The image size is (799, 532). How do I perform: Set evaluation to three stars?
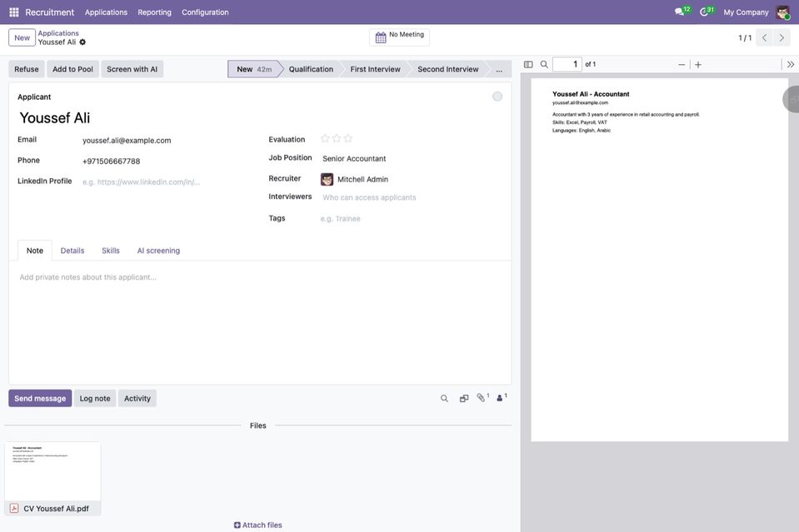tap(347, 138)
